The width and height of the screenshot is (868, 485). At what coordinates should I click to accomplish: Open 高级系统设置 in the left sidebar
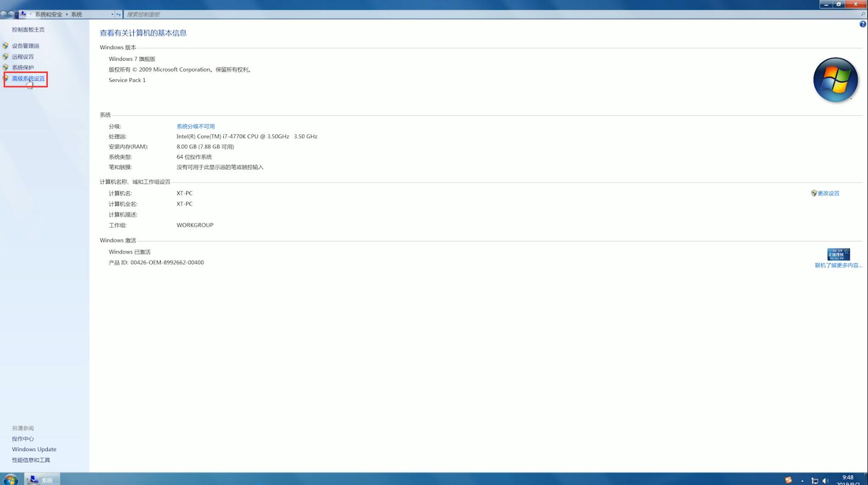28,79
